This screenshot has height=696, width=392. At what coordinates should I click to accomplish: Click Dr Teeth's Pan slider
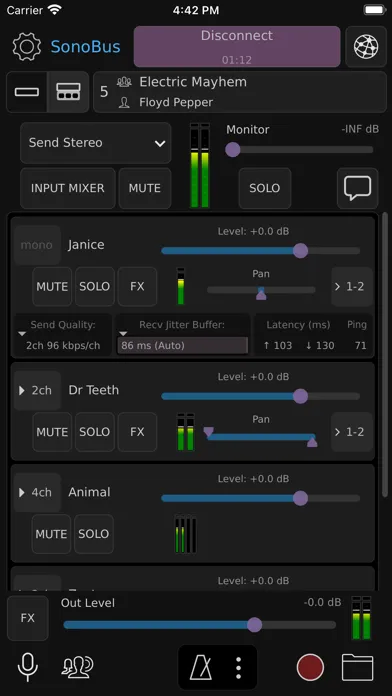click(261, 437)
